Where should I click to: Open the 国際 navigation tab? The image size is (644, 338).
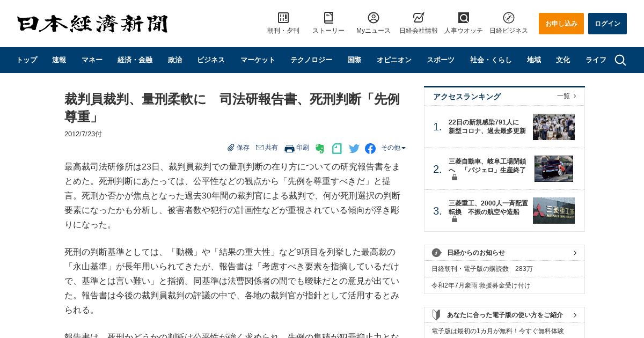[354, 60]
